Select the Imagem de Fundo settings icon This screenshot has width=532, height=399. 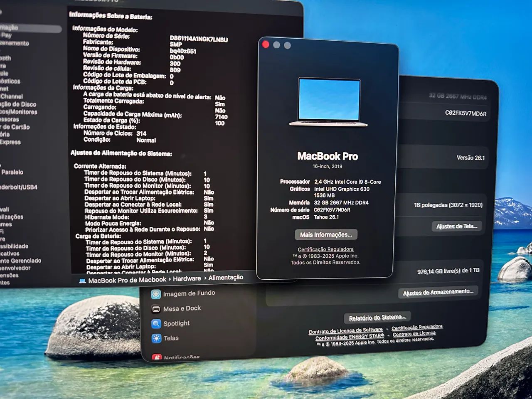point(156,293)
